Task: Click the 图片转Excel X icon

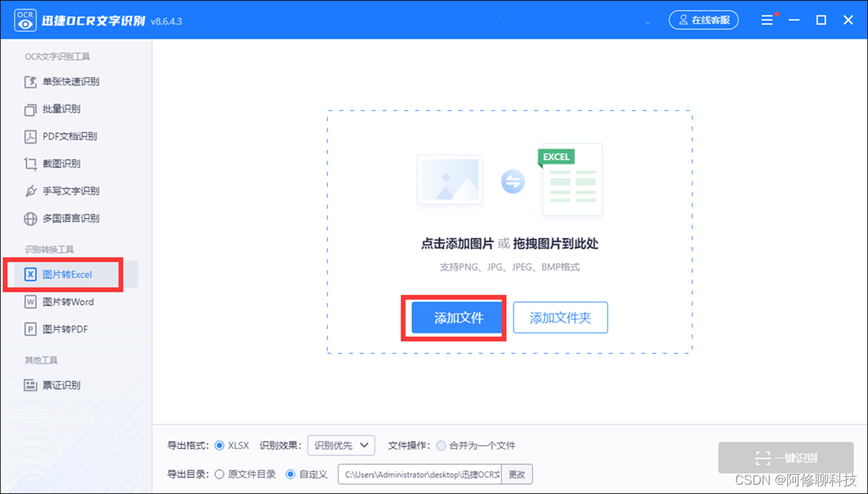Action: tap(31, 274)
